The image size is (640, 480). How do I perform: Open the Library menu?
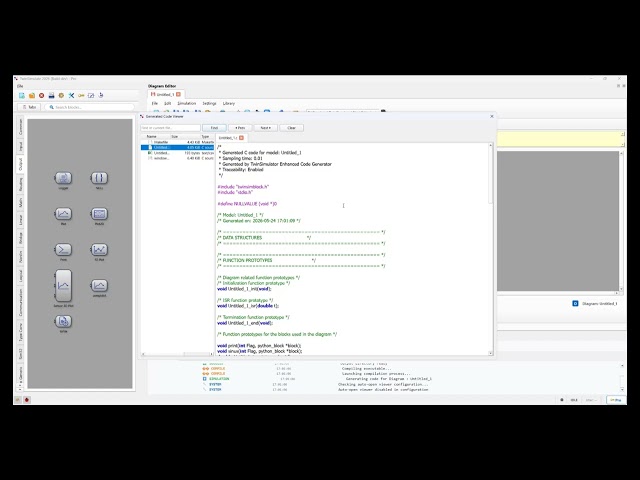pyautogui.click(x=229, y=104)
